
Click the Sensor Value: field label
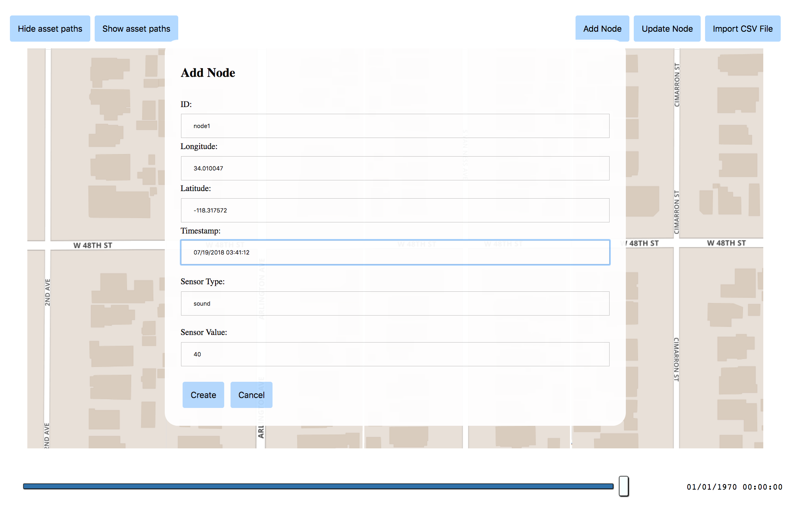point(204,332)
